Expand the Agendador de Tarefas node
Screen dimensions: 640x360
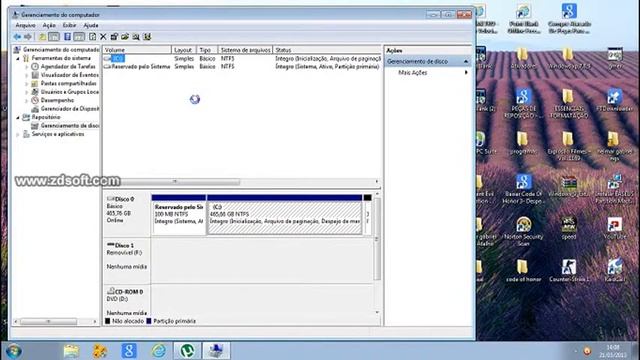point(27,67)
